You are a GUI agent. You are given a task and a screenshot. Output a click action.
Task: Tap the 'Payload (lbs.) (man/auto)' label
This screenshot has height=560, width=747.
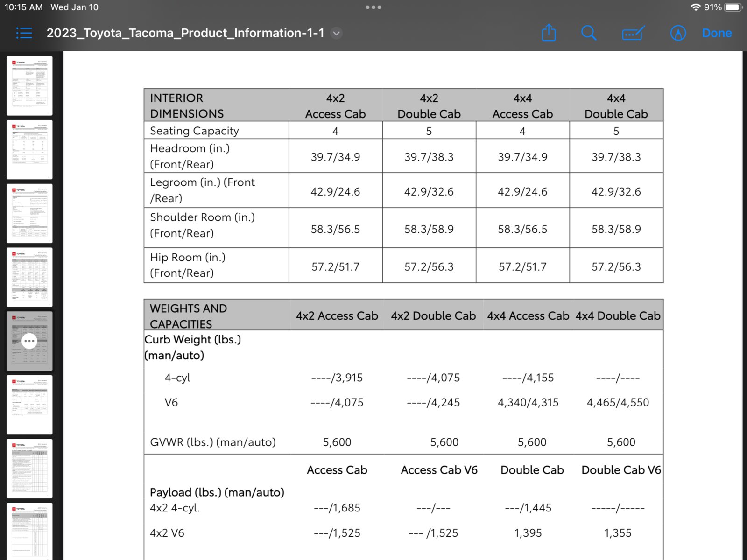click(217, 492)
